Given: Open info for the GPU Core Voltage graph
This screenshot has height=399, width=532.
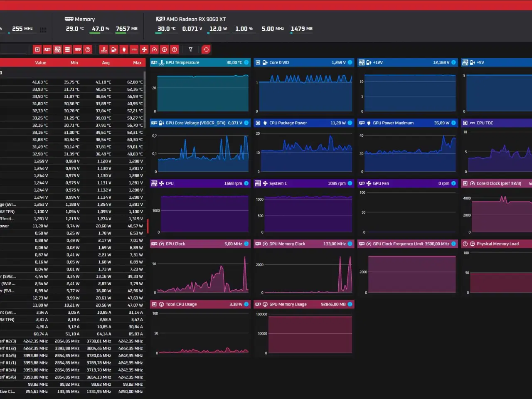Looking at the screenshot, I should 246,123.
